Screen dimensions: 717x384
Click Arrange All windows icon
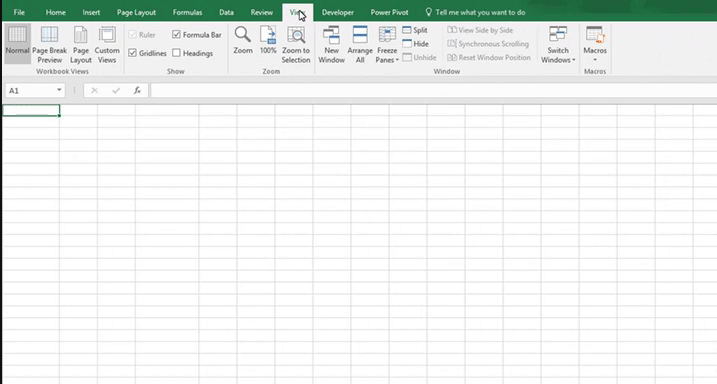[360, 45]
